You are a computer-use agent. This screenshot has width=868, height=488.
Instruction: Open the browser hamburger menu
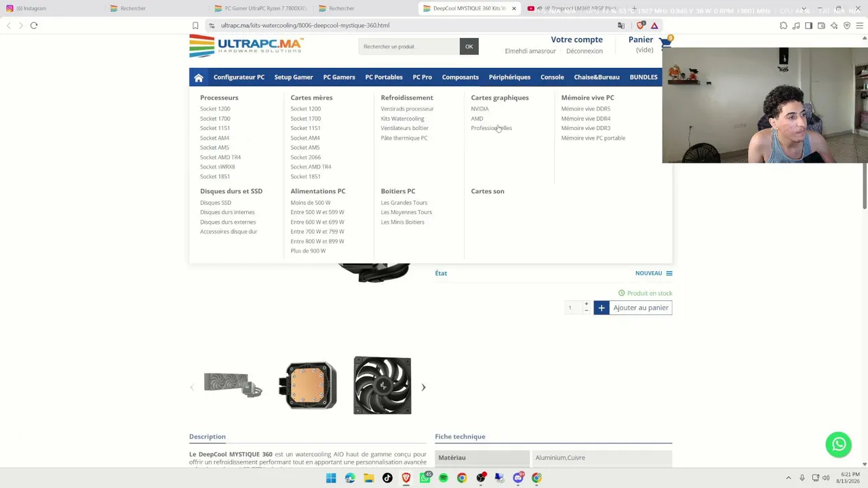pyautogui.click(x=859, y=26)
